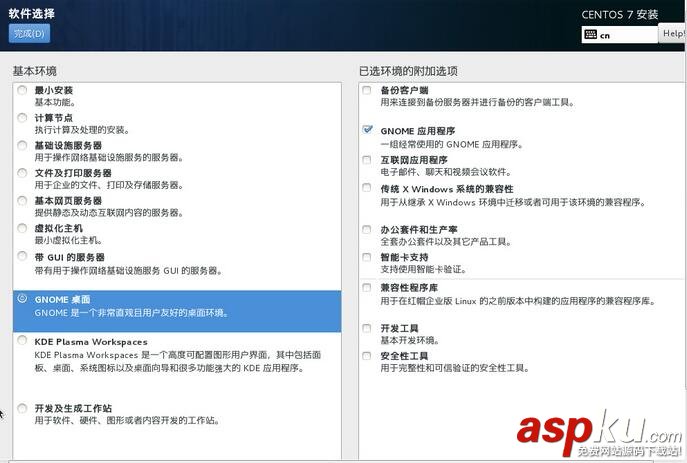Tick the 兼容性程序库 checkbox
Image resolution: width=687 pixels, height=463 pixels.
tap(367, 287)
